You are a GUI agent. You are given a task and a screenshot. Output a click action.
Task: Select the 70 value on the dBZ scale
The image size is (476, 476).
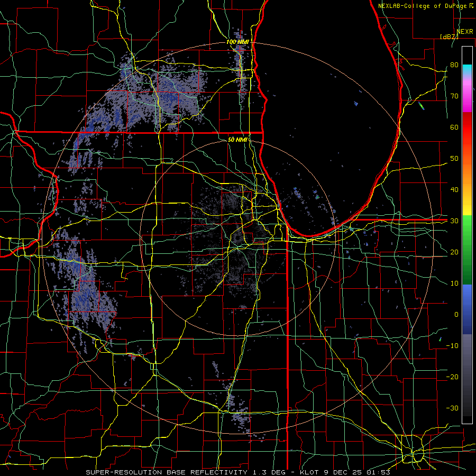[454, 96]
